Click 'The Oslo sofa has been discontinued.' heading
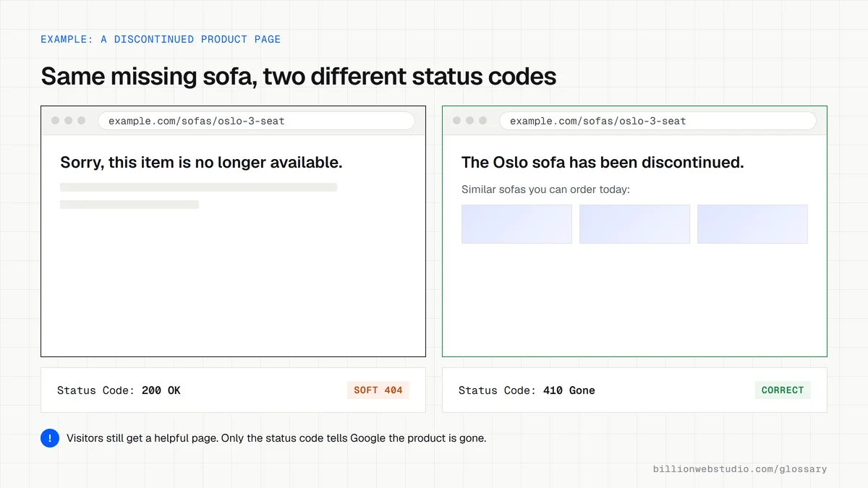Image resolution: width=868 pixels, height=488 pixels. (x=603, y=163)
